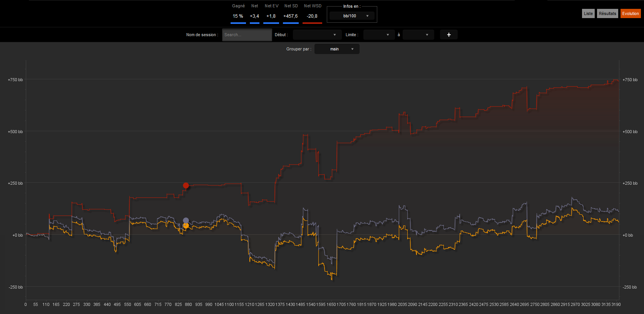Image resolution: width=644 pixels, height=314 pixels.
Task: Click the grey-purple marker on the graph
Action: [x=186, y=220]
